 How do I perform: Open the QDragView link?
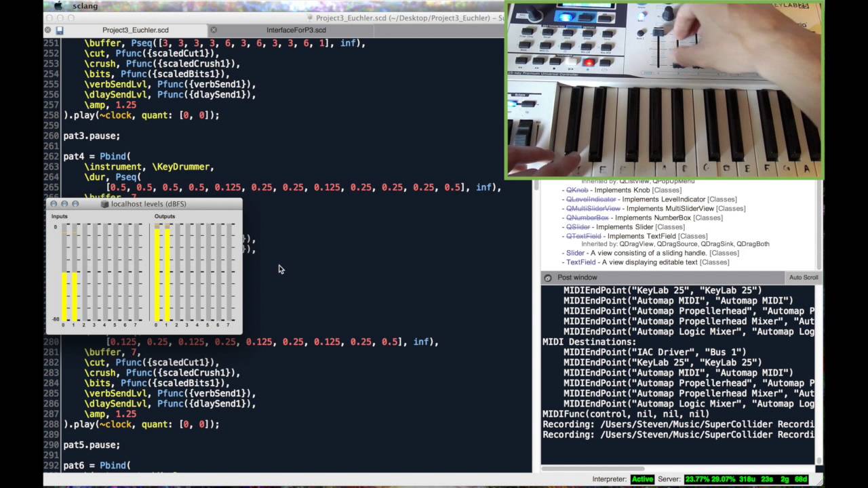tap(637, 244)
